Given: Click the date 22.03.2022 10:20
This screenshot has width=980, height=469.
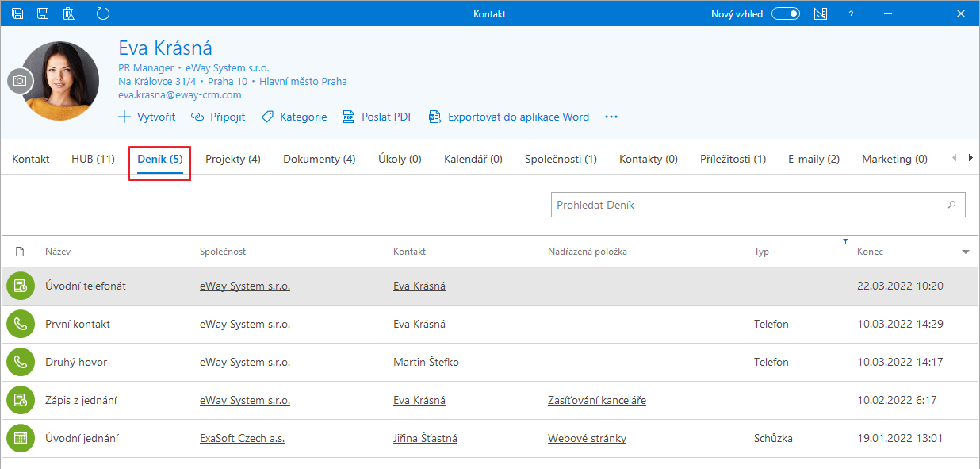Looking at the screenshot, I should (x=900, y=286).
